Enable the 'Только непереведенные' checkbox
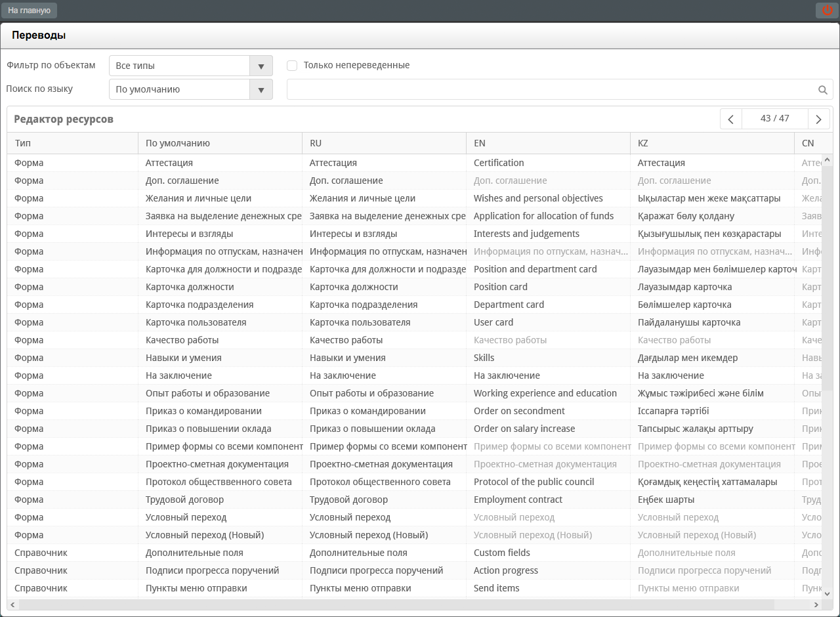 click(293, 66)
